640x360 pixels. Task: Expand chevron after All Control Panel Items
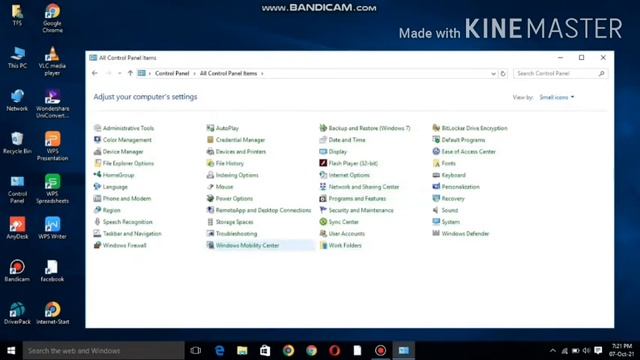tap(262, 73)
